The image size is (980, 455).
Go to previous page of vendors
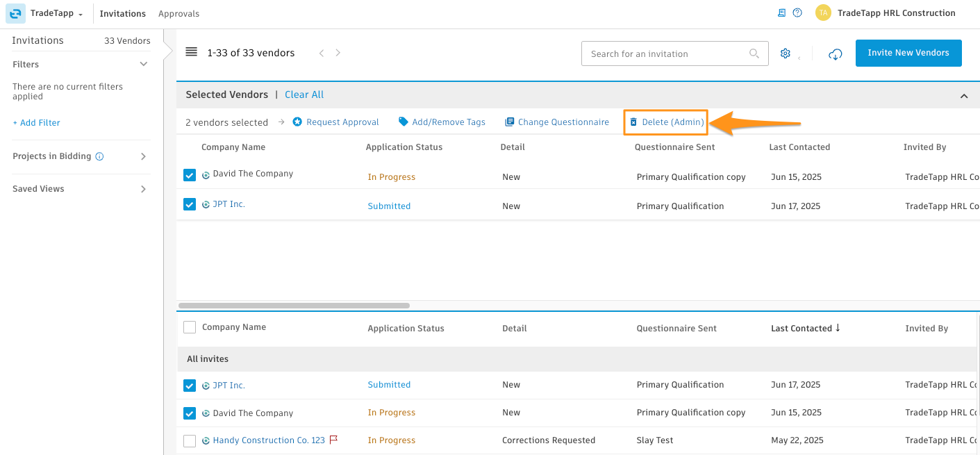[322, 53]
